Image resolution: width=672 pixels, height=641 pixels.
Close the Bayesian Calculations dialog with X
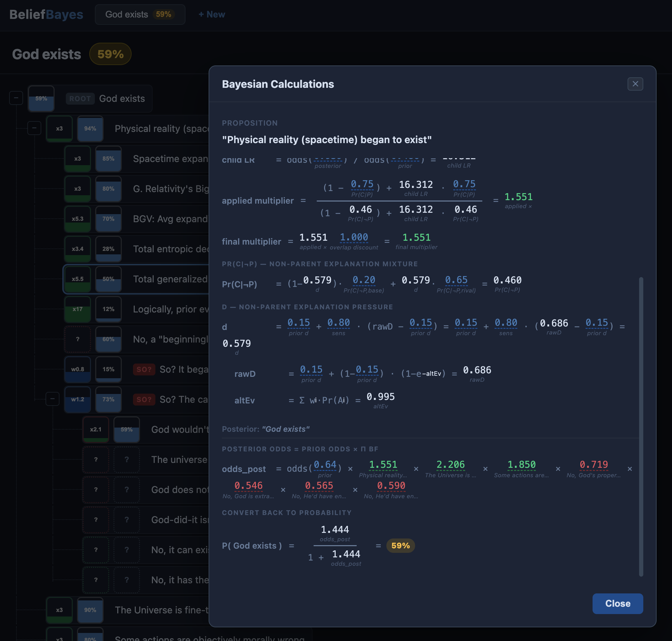click(635, 84)
